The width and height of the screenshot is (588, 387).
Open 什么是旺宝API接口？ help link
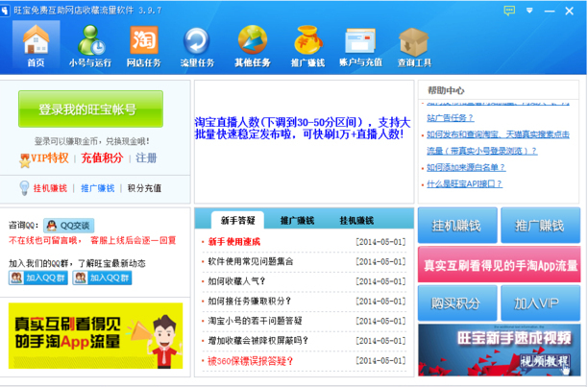pyautogui.click(x=464, y=183)
